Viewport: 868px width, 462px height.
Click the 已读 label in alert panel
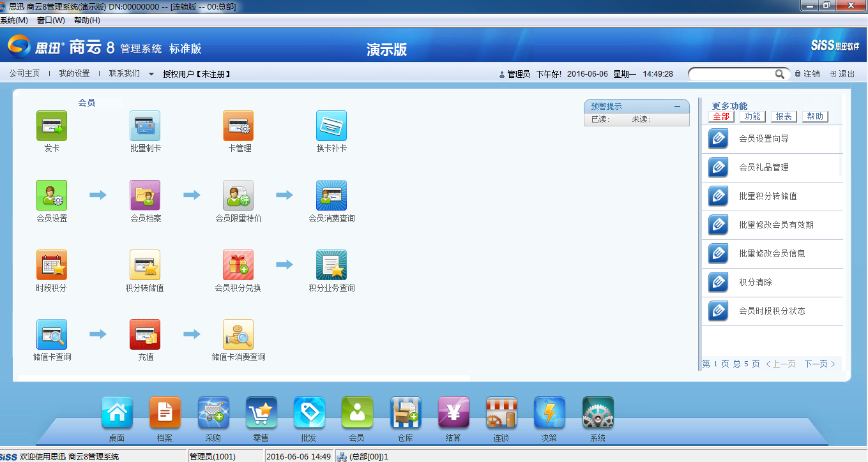click(x=600, y=119)
